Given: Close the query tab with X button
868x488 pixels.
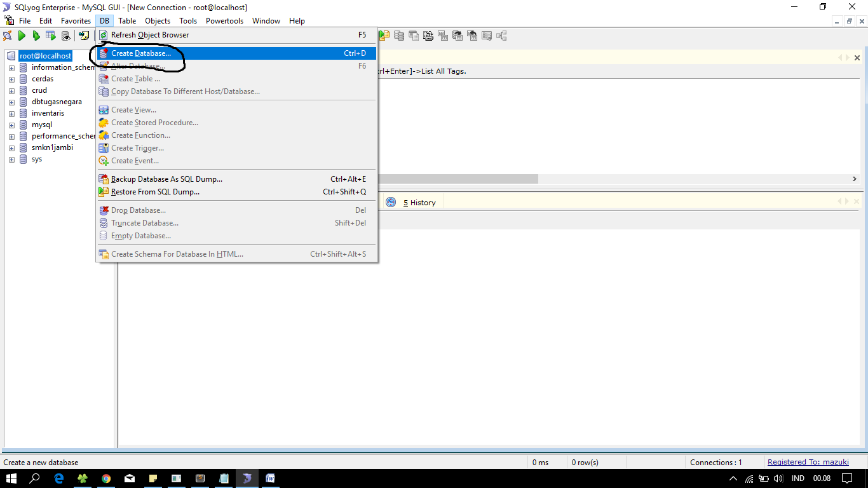Looking at the screenshot, I should [x=857, y=58].
